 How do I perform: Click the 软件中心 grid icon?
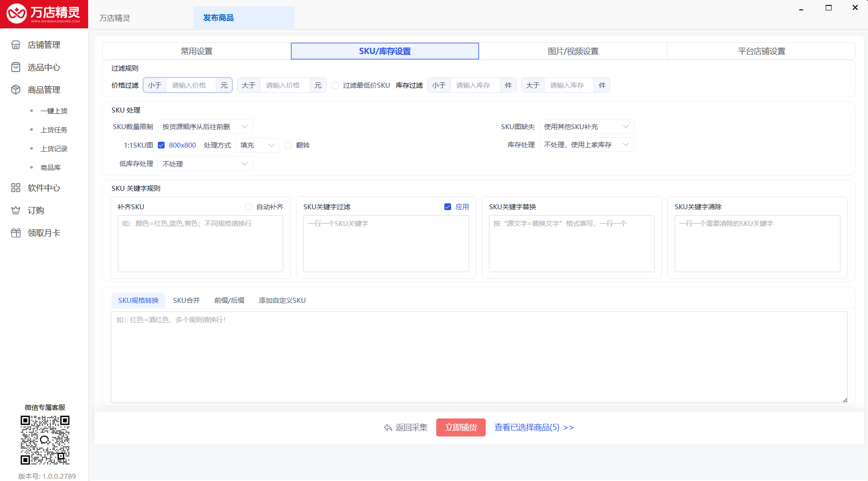[x=16, y=188]
